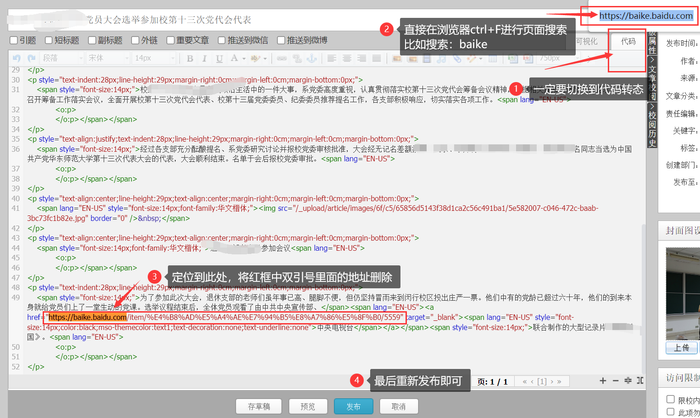Switch to the 代码 code tab
The width and height of the screenshot is (700, 418).
click(x=628, y=42)
